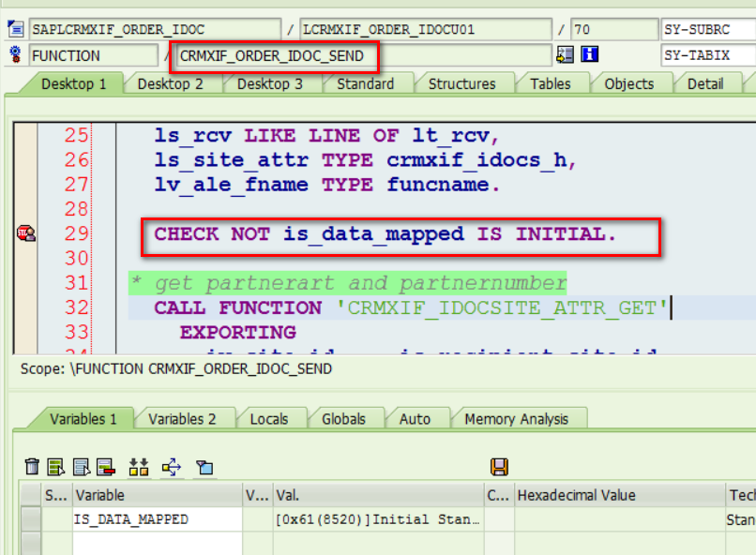Click the blue-gray list icon in variables toolbar
This screenshot has height=555, width=756.
81,467
